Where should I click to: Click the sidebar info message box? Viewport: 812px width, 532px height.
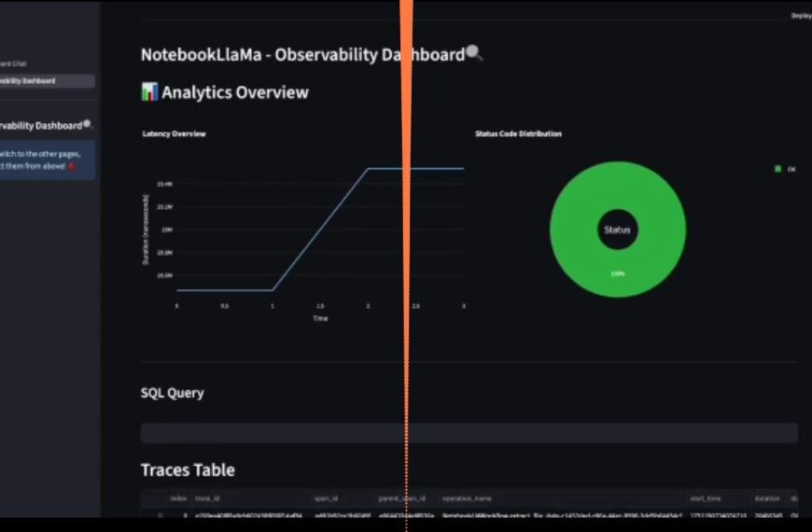click(x=47, y=160)
